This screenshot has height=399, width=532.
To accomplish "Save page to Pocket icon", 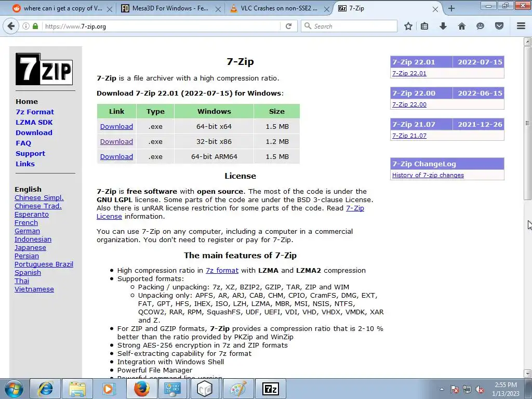I will point(499,26).
